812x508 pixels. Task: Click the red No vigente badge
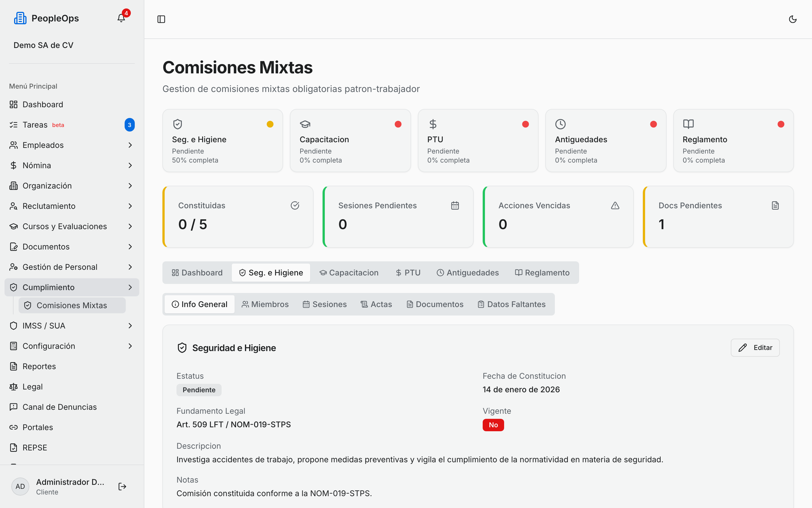tap(493, 425)
